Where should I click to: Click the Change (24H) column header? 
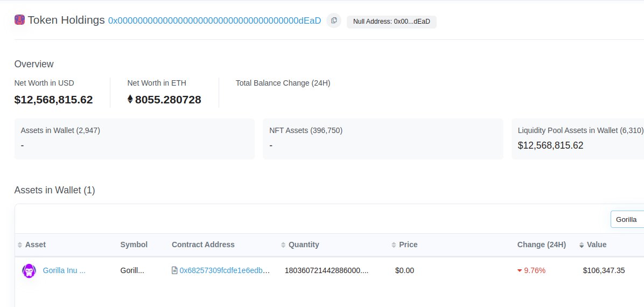click(x=541, y=245)
